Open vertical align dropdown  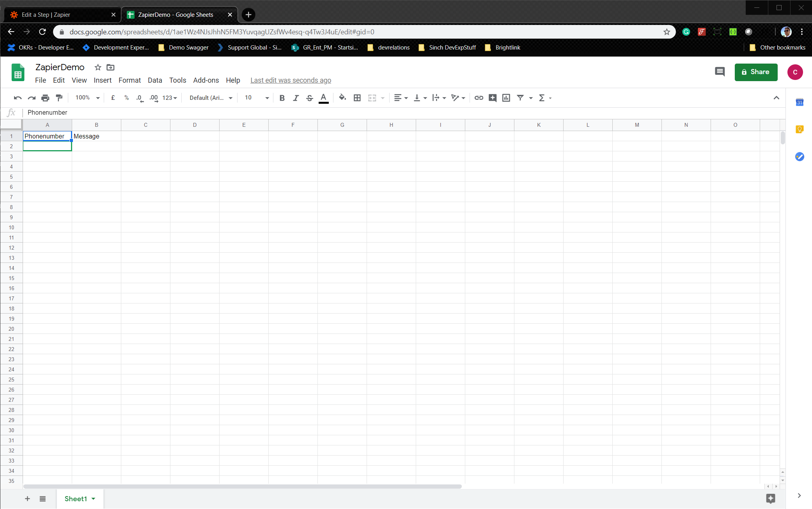click(420, 98)
